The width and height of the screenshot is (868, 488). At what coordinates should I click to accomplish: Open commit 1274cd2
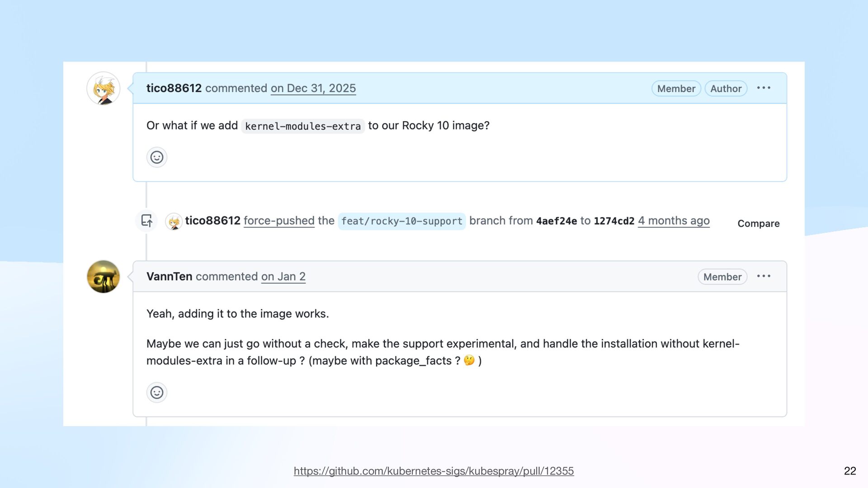click(614, 221)
